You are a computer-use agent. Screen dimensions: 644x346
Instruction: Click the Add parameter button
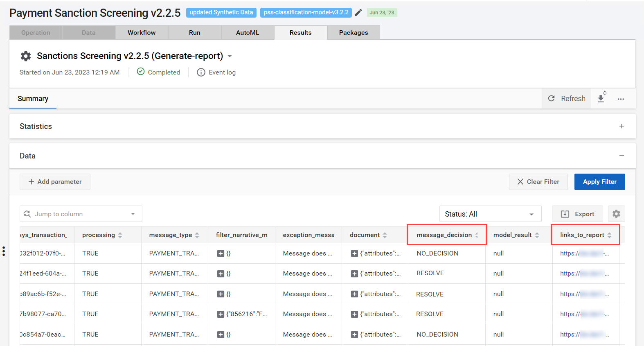55,182
